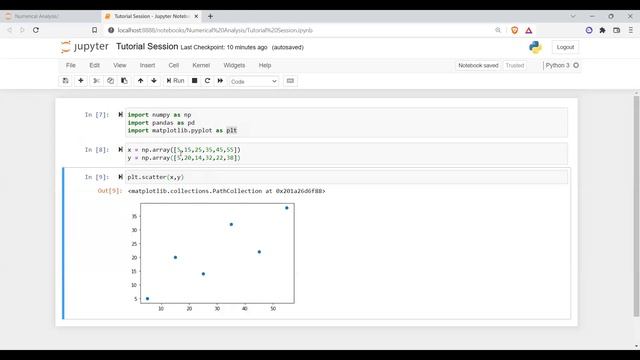The height and width of the screenshot is (360, 640).
Task: Run cell In [8] with its run icon
Action: [120, 150]
